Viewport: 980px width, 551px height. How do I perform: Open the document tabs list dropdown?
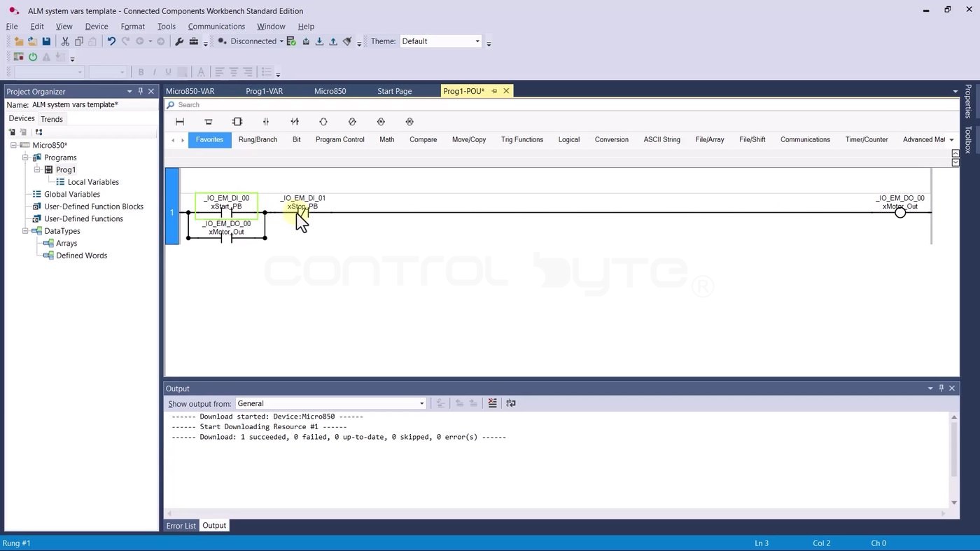click(x=955, y=92)
